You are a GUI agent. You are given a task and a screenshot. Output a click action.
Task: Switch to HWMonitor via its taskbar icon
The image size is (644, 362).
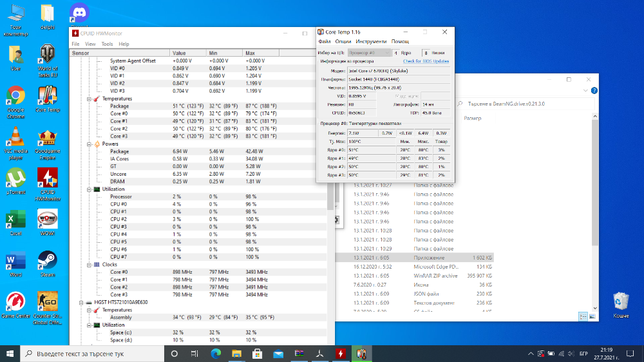pyautogui.click(x=341, y=354)
